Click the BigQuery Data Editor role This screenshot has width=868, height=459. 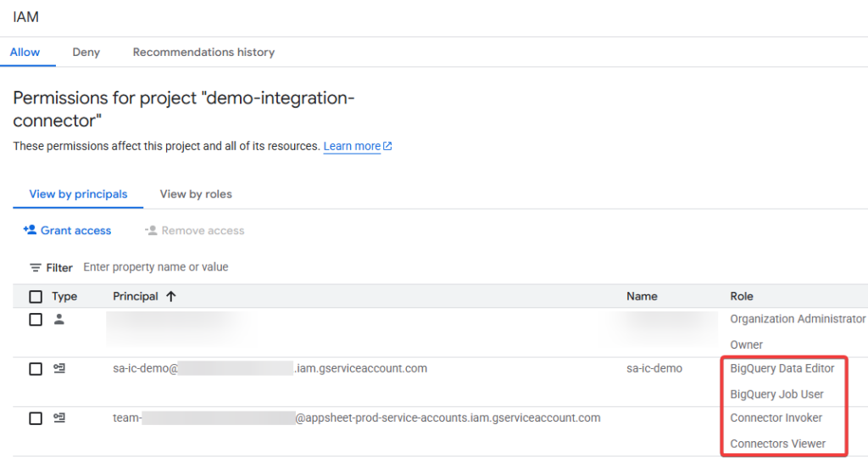tap(782, 368)
